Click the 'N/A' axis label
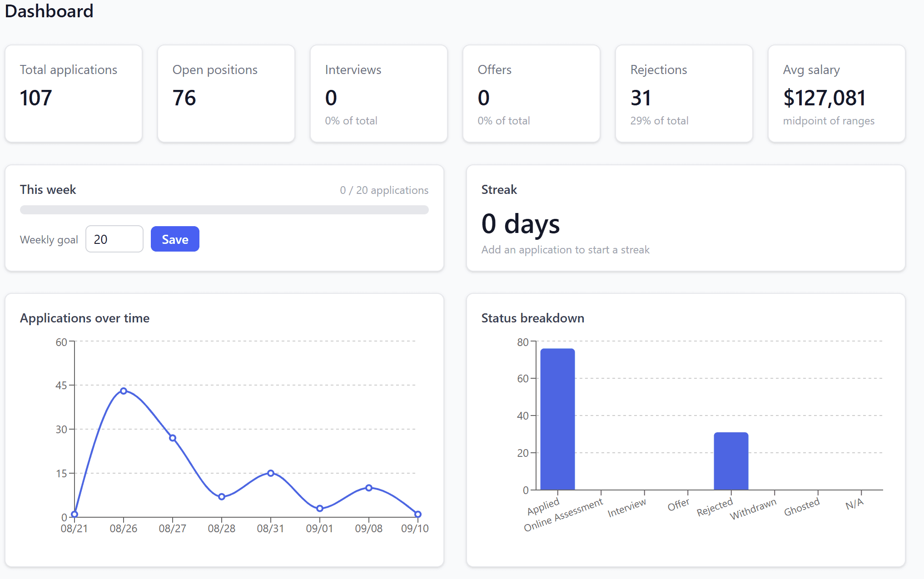 click(x=854, y=504)
